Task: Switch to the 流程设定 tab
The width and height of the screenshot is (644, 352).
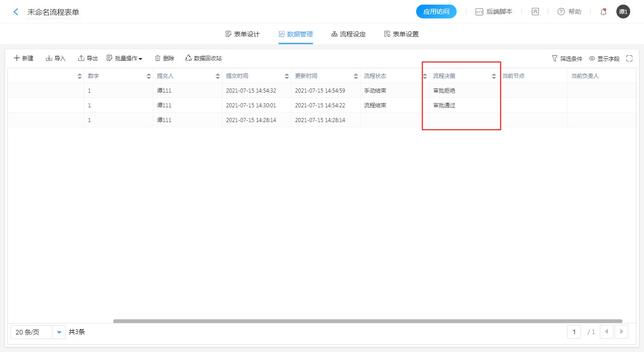Action: tap(348, 34)
